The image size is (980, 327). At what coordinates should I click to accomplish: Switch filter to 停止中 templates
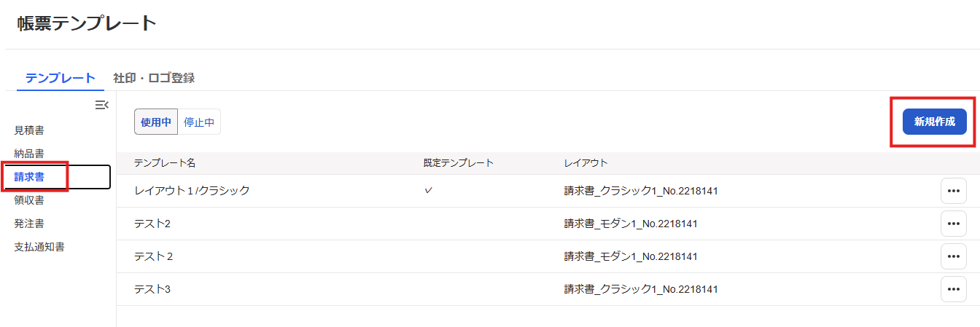199,122
